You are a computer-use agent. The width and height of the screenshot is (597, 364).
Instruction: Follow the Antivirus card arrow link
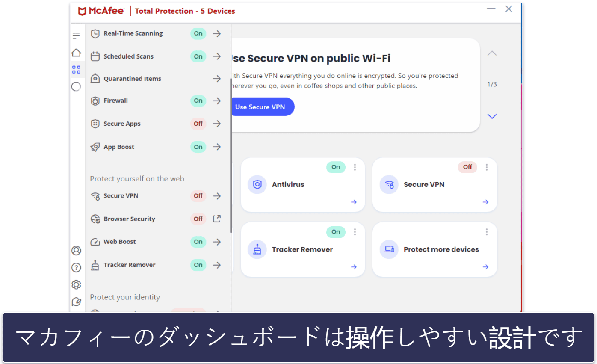tap(354, 202)
